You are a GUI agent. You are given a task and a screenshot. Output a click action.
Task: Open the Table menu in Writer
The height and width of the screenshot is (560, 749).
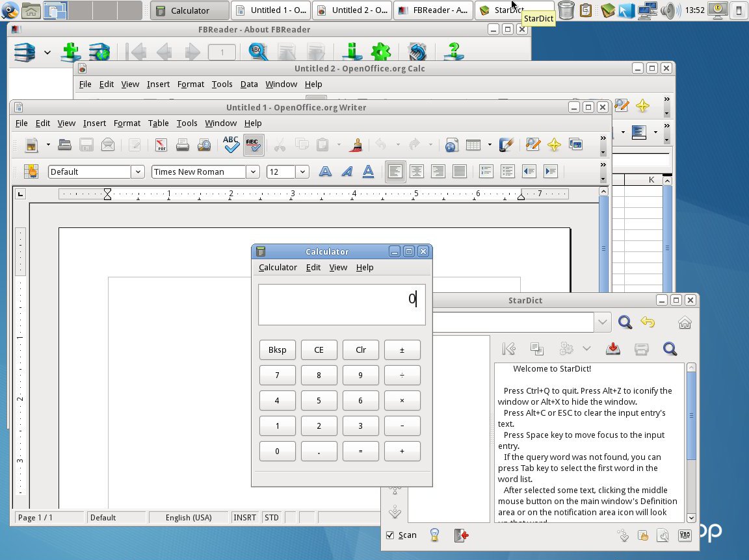(x=158, y=123)
